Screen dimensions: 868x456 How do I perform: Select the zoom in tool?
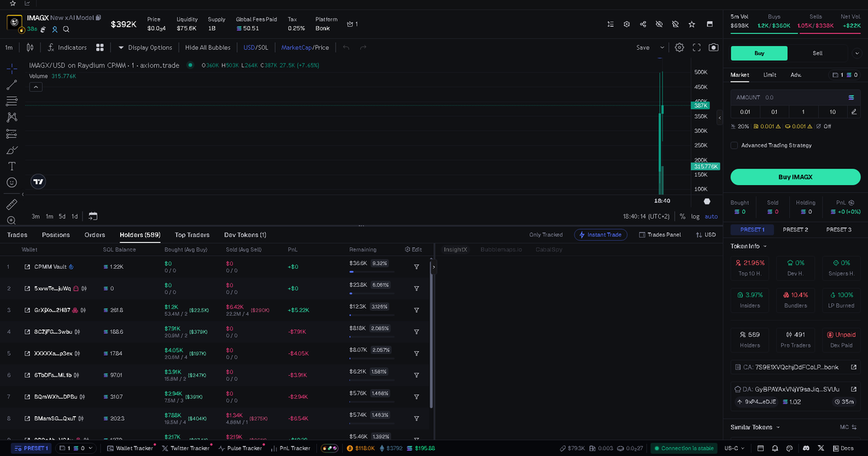tap(12, 220)
